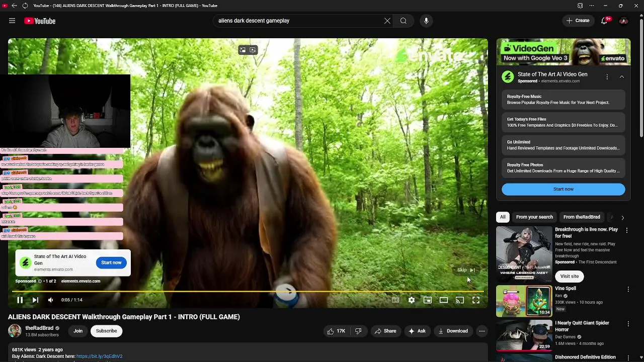Click the Create button

click(578, 21)
